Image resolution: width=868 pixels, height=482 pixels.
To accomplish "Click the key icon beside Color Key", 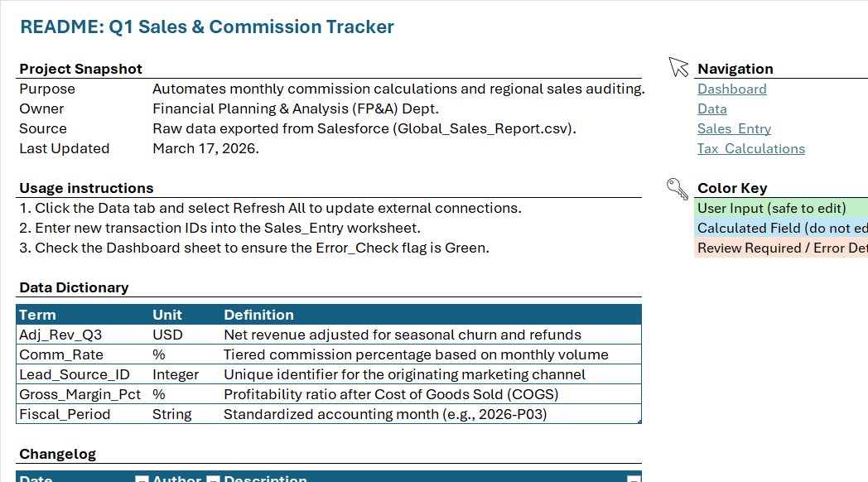I will [677, 189].
